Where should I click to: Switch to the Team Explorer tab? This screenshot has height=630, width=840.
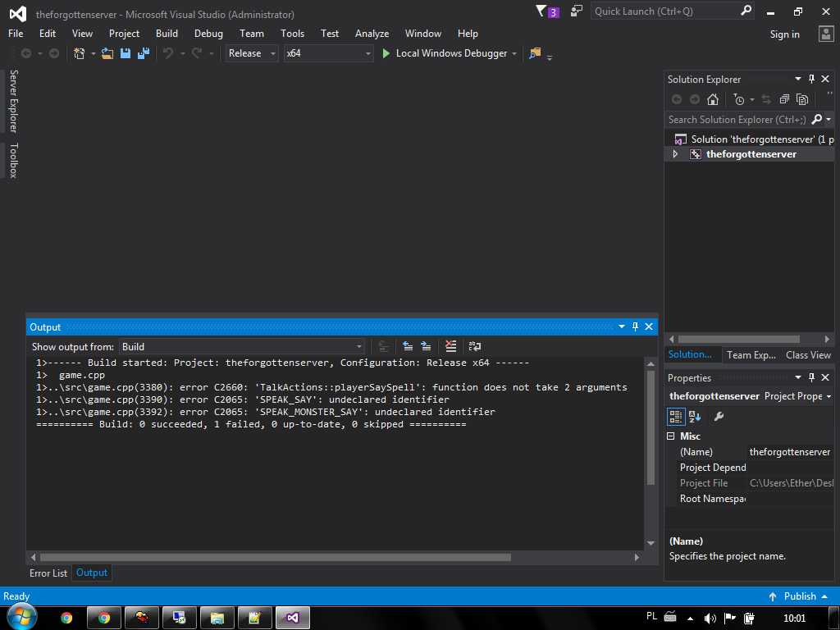(x=751, y=354)
